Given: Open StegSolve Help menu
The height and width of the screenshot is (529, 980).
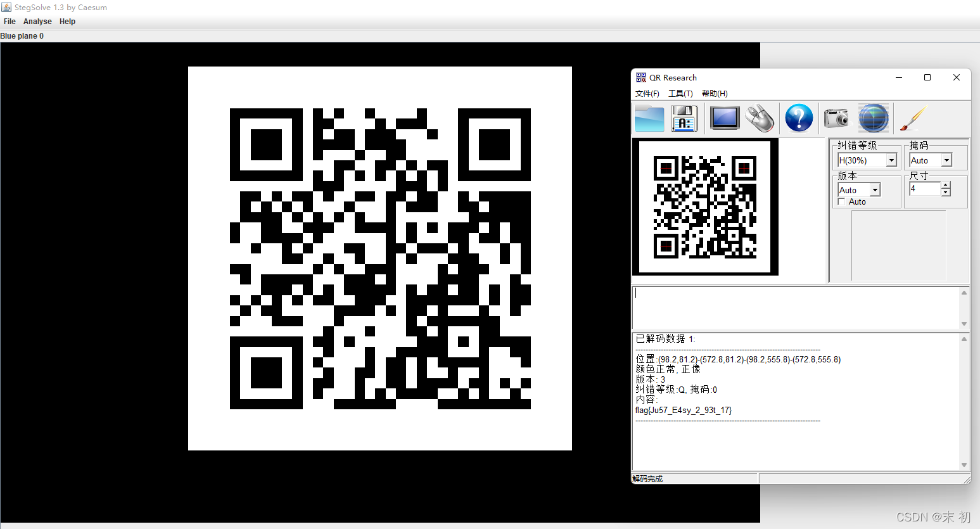Looking at the screenshot, I should (x=67, y=22).
